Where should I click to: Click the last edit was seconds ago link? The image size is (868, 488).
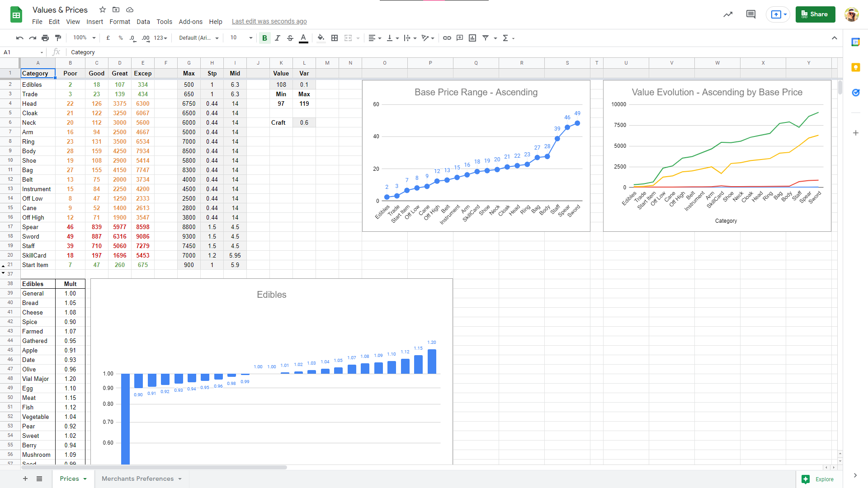(x=269, y=22)
